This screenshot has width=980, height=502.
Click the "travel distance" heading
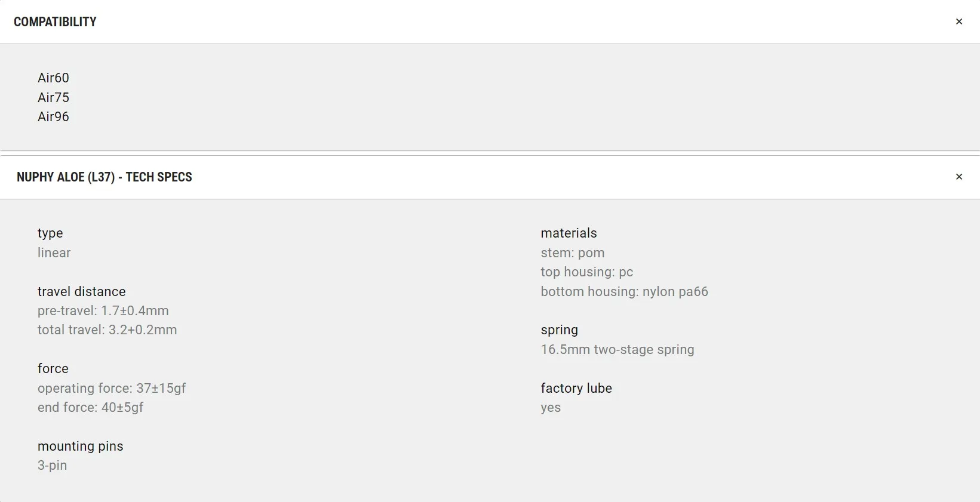[81, 292]
